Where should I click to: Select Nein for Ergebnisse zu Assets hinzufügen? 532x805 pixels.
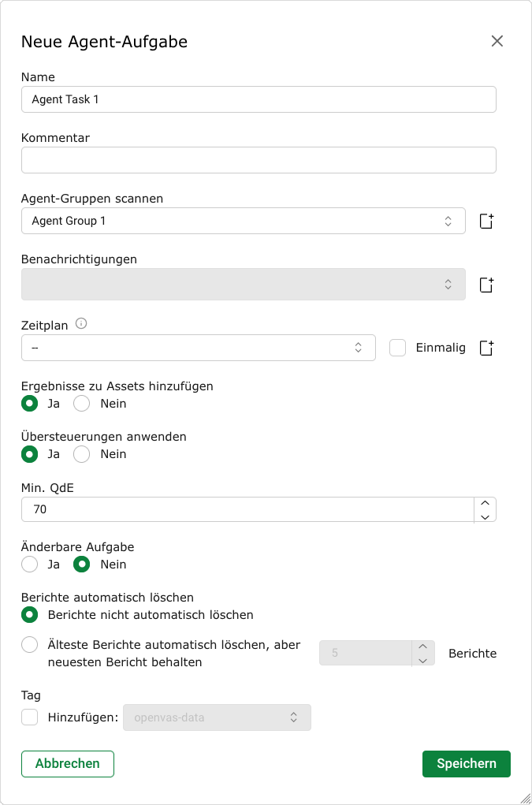click(x=82, y=404)
